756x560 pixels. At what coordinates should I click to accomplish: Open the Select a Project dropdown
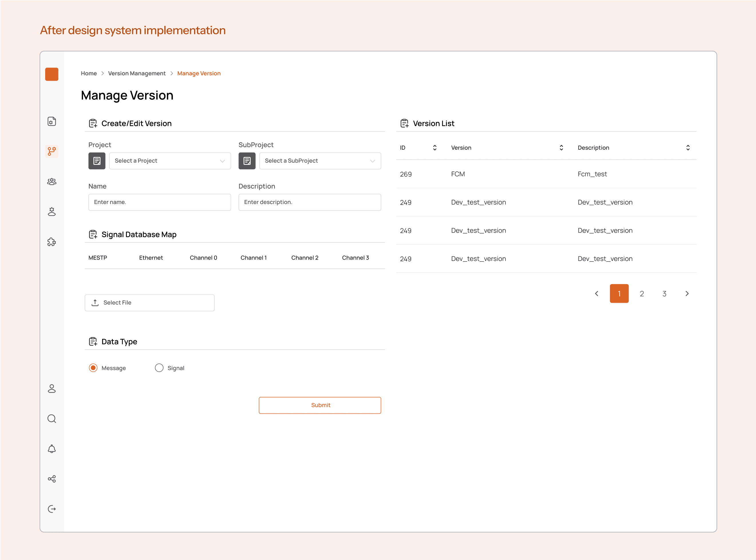[170, 161]
